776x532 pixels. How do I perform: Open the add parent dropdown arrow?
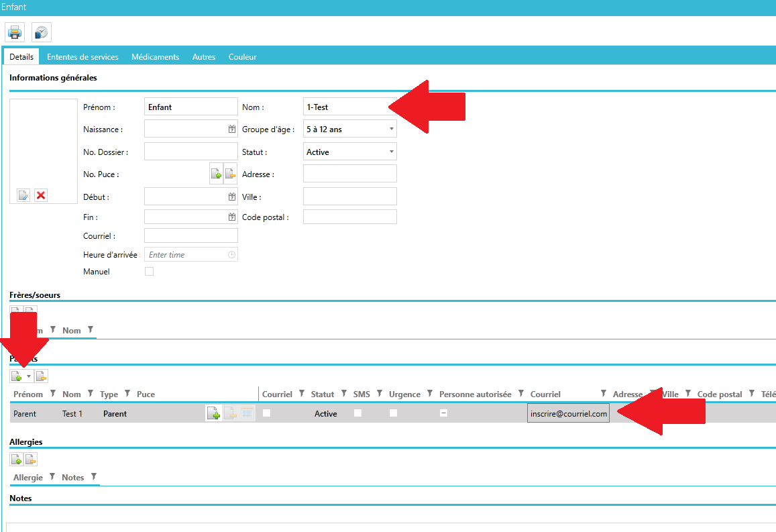29,376
